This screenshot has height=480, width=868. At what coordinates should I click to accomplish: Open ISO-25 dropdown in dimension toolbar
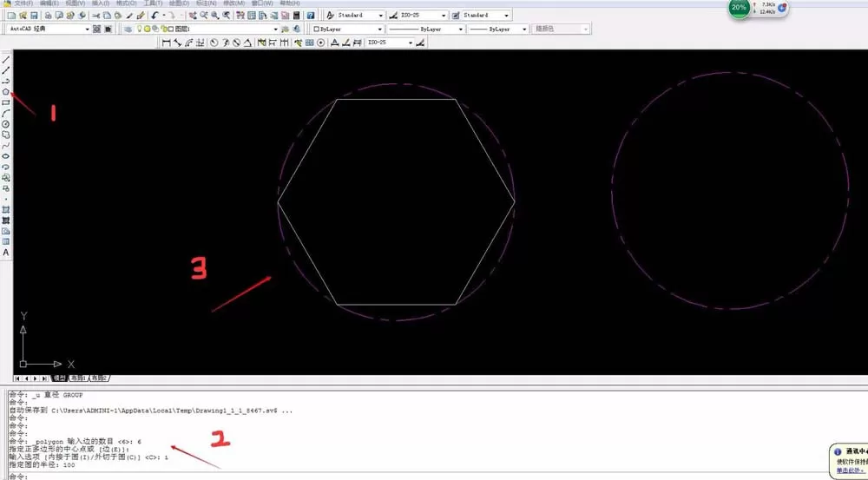click(x=411, y=43)
